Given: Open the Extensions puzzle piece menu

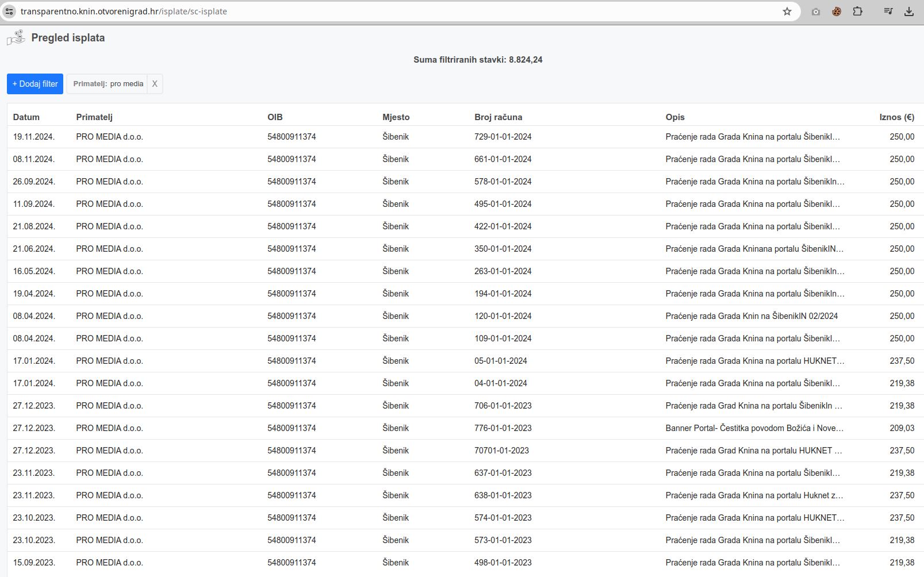Looking at the screenshot, I should tap(857, 11).
